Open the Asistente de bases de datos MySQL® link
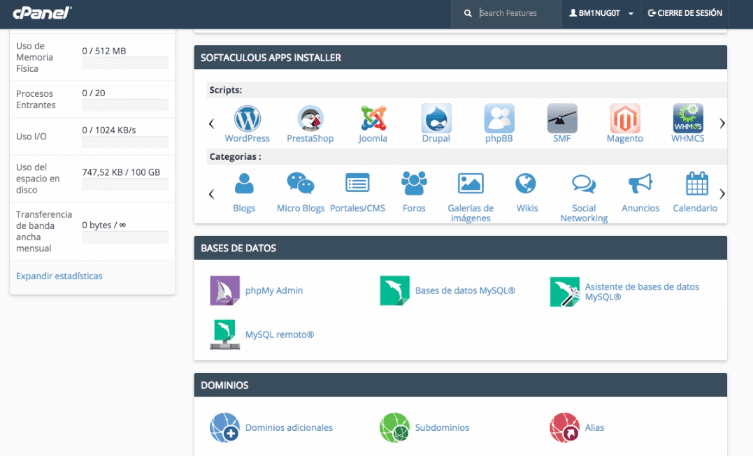 click(642, 291)
